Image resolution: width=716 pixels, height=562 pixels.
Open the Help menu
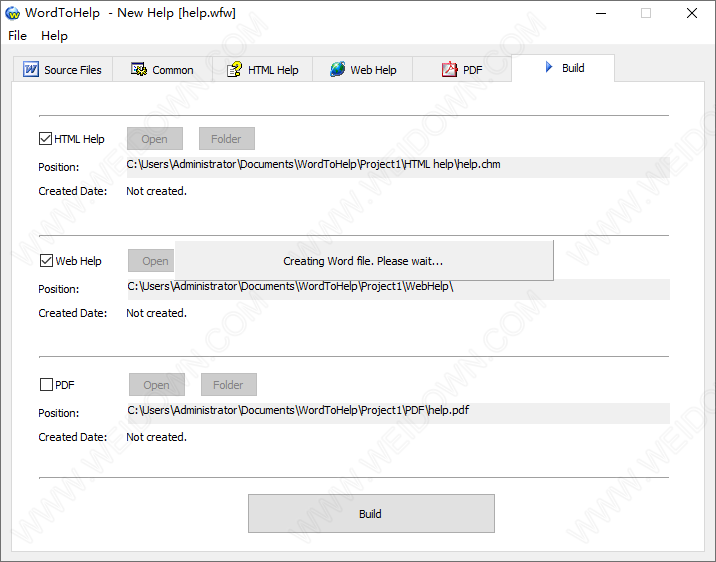pyautogui.click(x=54, y=36)
